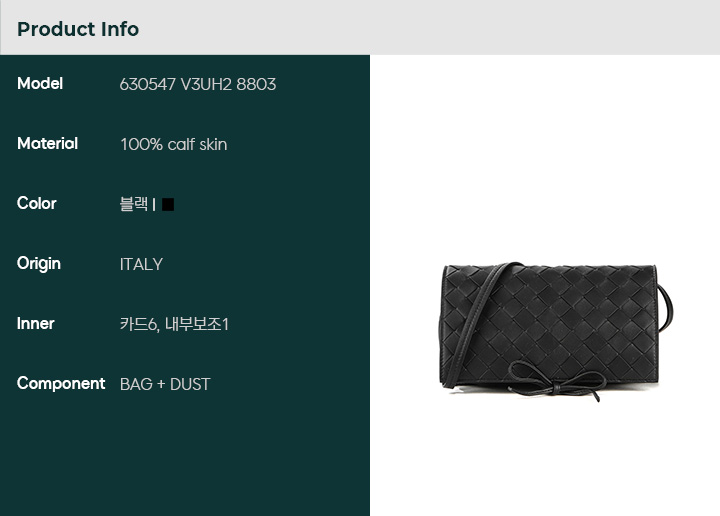
Task: Select the model number 630547 V3UH2 8803
Action: tap(198, 84)
